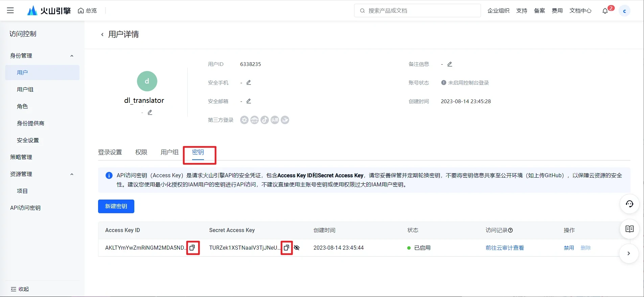Click the blue info icon in notice
The image size is (644, 297).
tap(109, 175)
